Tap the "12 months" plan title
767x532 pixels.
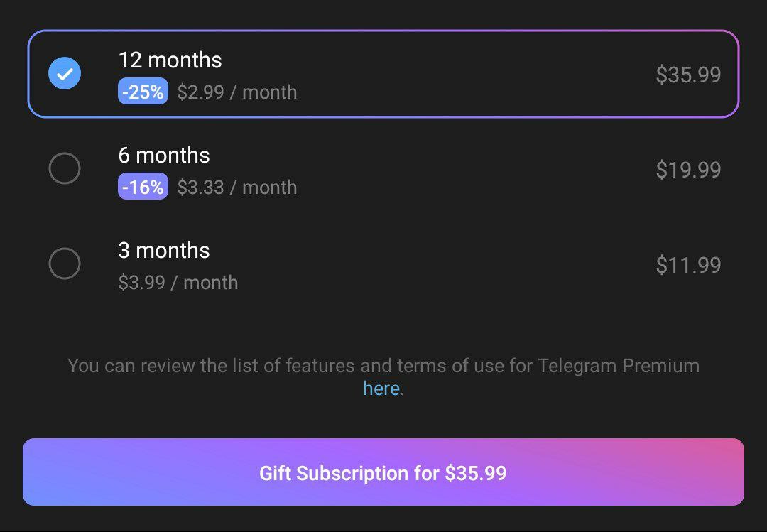click(170, 60)
